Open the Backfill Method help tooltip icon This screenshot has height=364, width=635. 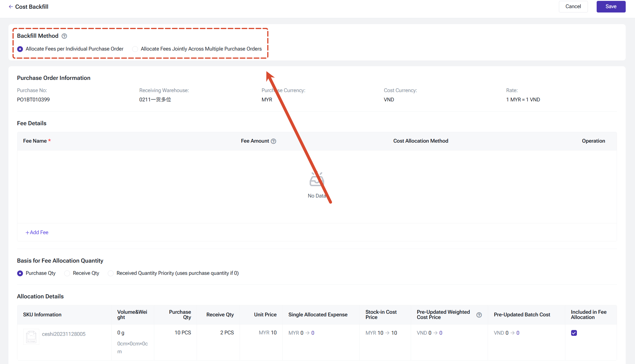coord(64,36)
